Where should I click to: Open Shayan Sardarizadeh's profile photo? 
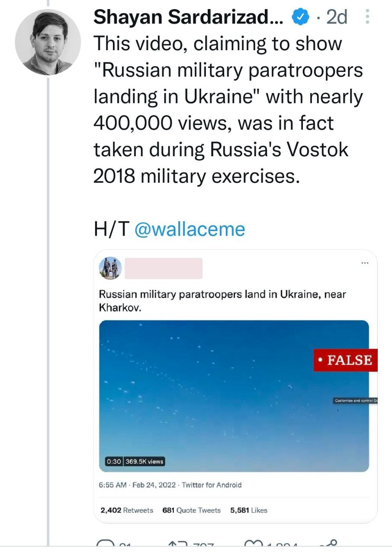pos(48,42)
